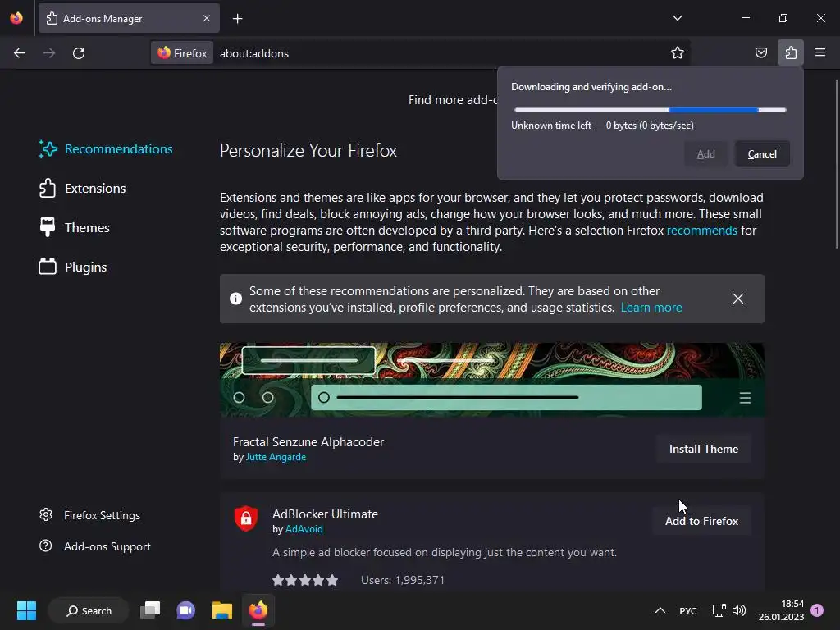
Task: Click the Extensions puzzle piece sidebar icon
Action: pos(47,188)
